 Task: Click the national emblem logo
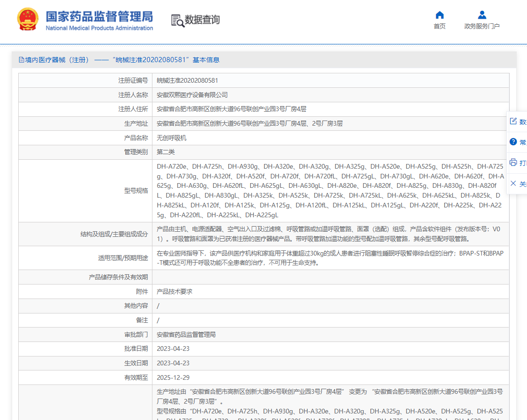28,20
